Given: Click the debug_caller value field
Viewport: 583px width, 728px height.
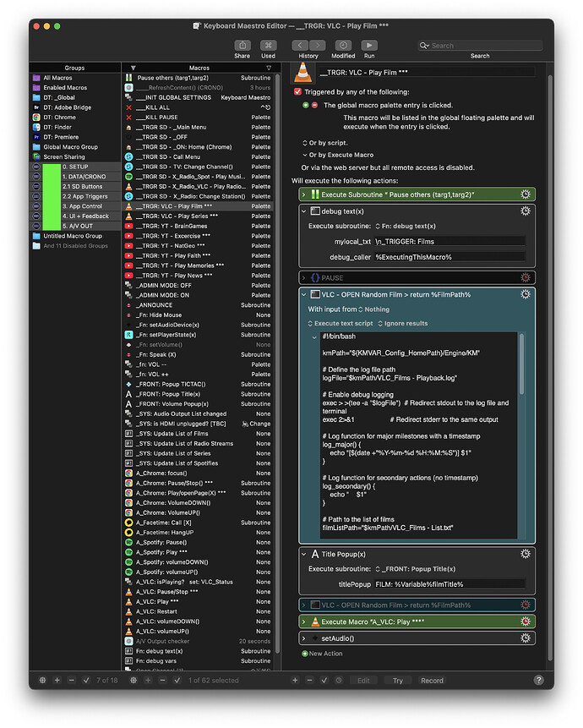Looking at the screenshot, I should [450, 257].
